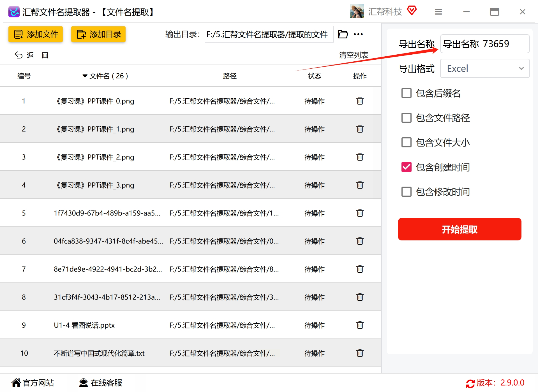Screen dimensions: 538x392
Task: Click the user avatar picture
Action: (357, 11)
